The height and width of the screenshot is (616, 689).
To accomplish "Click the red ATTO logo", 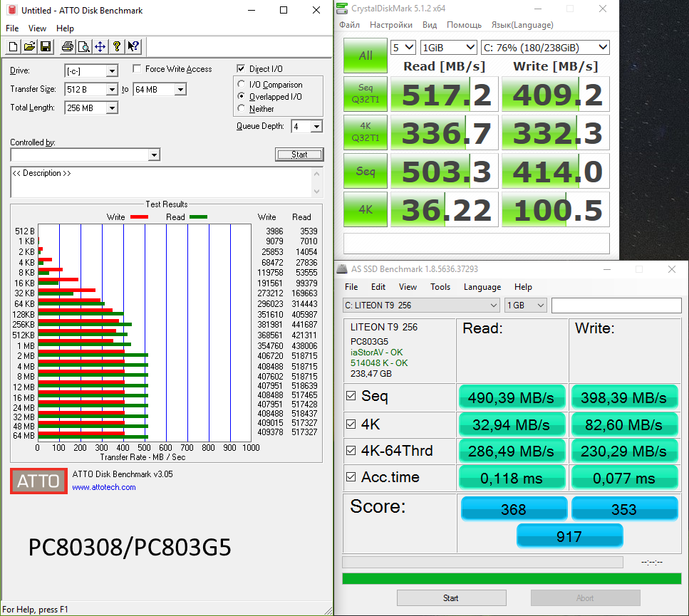I will coord(38,481).
